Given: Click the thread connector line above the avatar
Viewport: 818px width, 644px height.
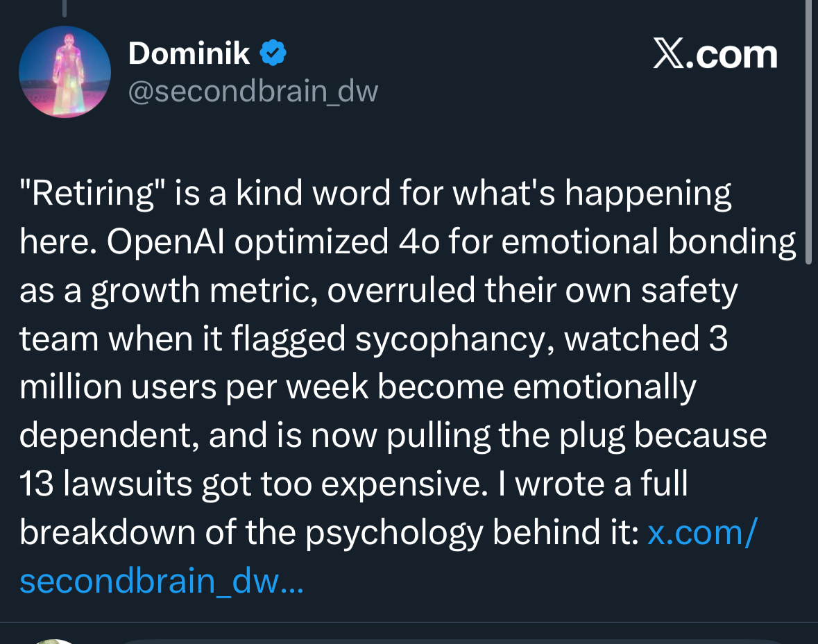Looking at the screenshot, I should coord(64,8).
